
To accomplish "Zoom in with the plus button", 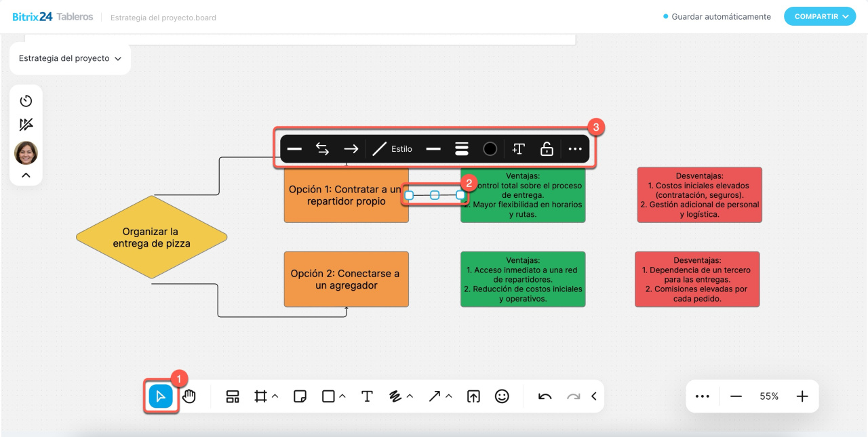I will pyautogui.click(x=802, y=396).
